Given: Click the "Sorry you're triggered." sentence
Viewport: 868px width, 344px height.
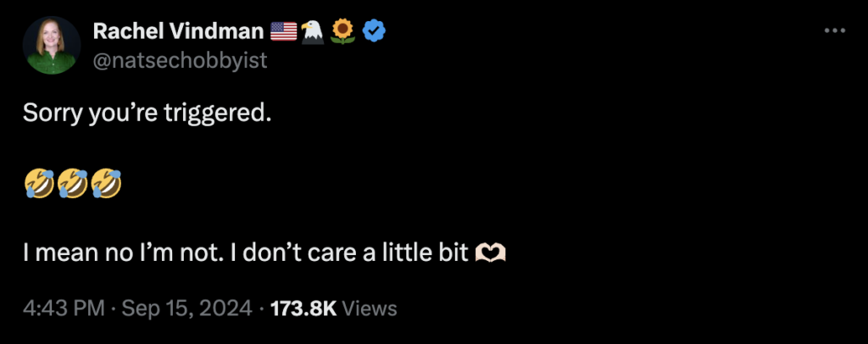Looking at the screenshot, I should (x=147, y=114).
